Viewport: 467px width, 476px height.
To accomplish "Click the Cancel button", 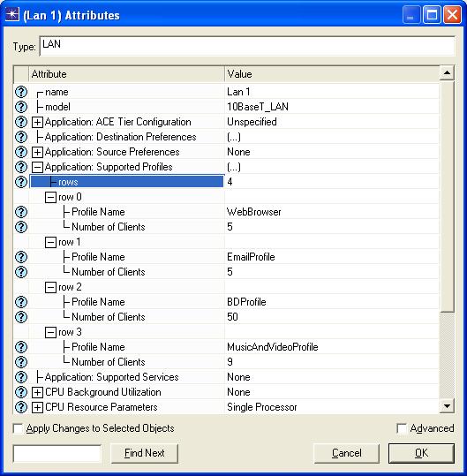I will (x=347, y=453).
